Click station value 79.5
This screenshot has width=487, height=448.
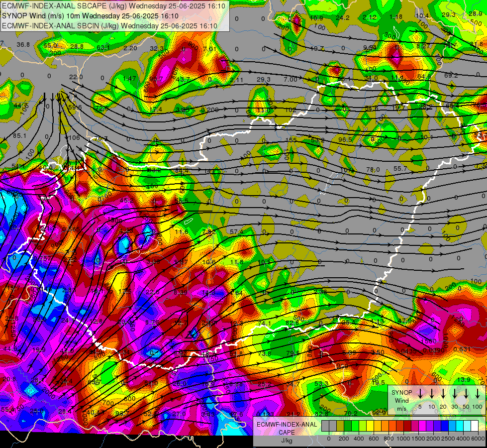coord(293,353)
